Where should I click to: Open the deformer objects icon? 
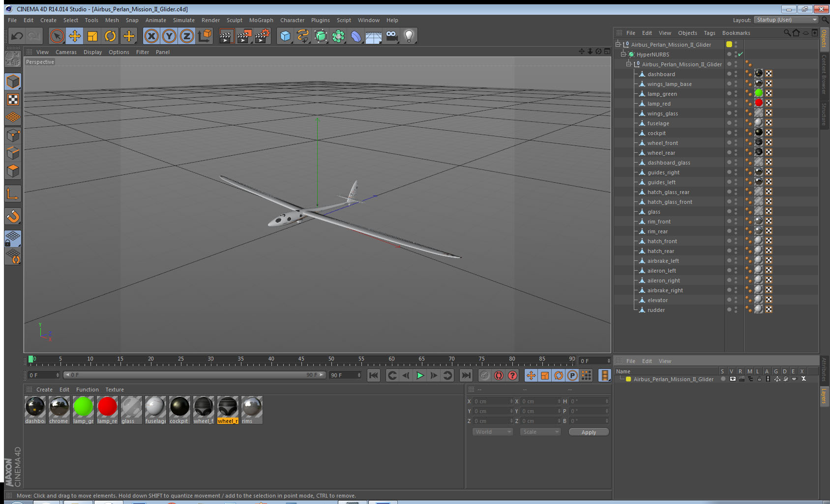356,36
